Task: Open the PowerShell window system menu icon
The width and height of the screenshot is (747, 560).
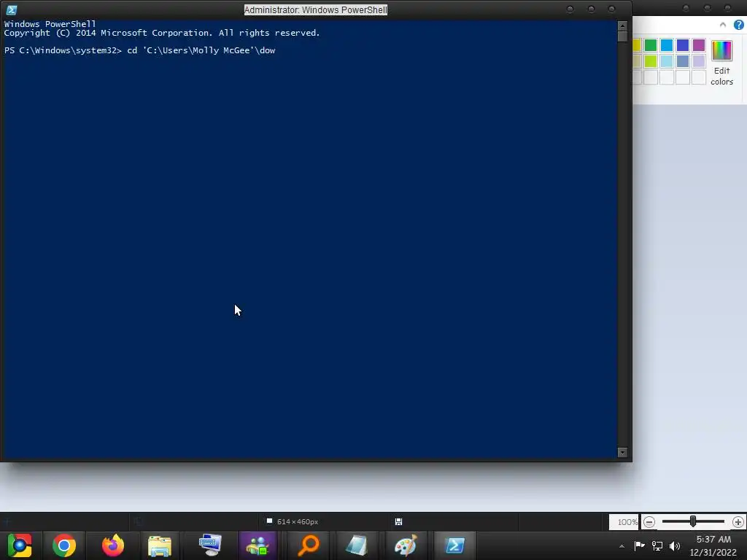Action: pos(12,9)
